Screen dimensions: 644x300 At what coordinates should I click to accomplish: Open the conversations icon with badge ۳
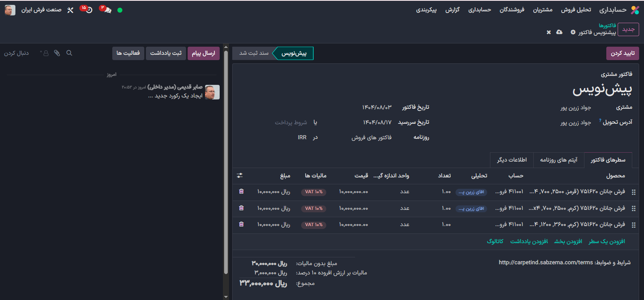point(107,10)
